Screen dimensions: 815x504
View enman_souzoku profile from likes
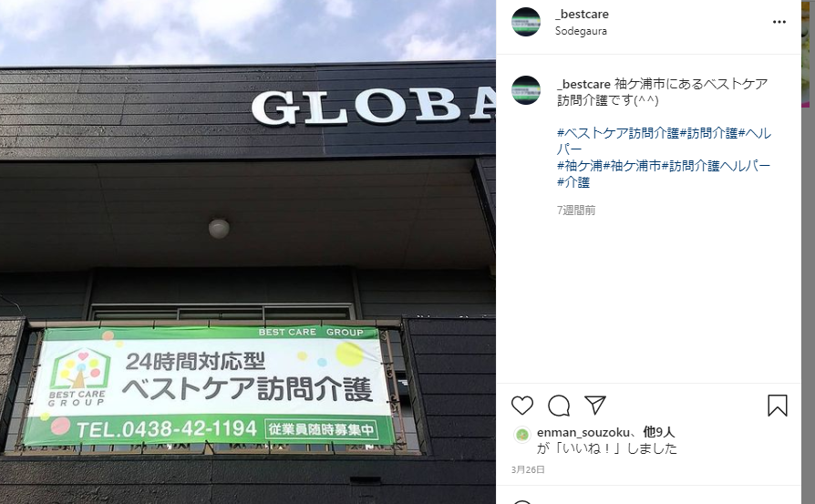coord(583,432)
